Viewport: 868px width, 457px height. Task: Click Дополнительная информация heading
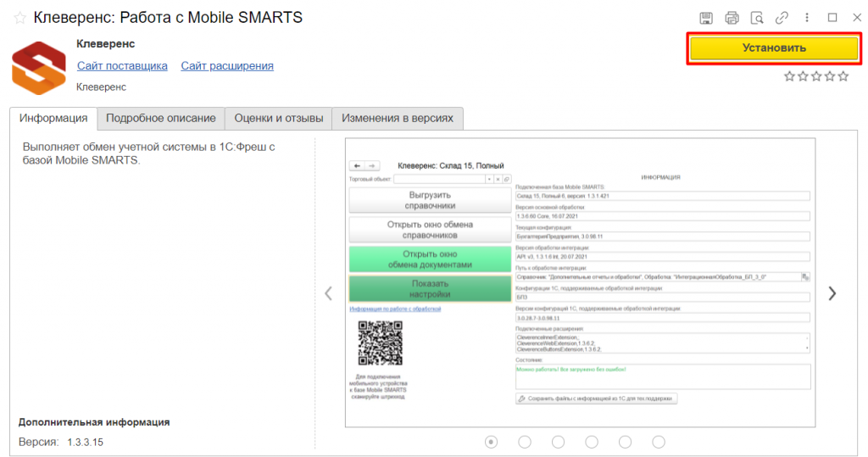[x=94, y=422]
